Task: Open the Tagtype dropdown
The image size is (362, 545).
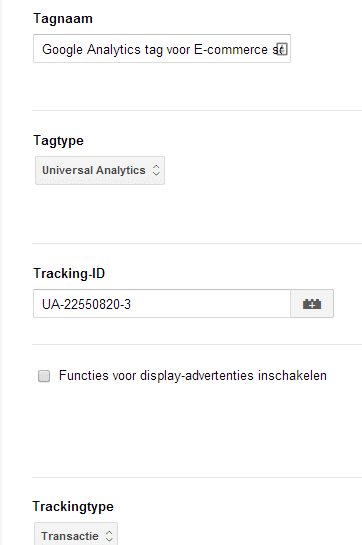Action: pyautogui.click(x=100, y=170)
